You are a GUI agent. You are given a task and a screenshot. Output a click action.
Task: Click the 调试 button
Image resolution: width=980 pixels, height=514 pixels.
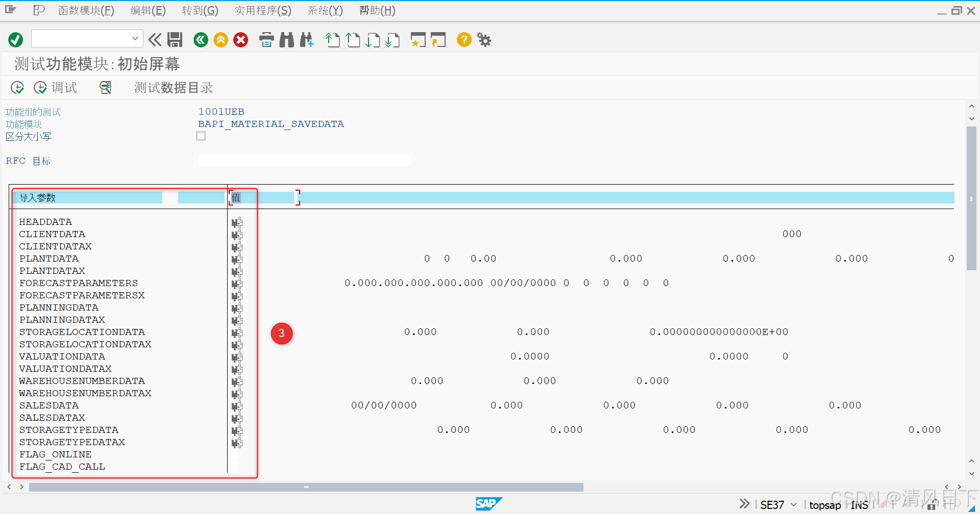click(x=56, y=87)
